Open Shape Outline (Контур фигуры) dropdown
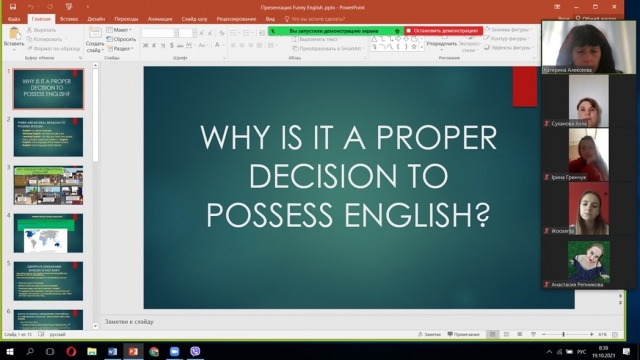 [507, 38]
